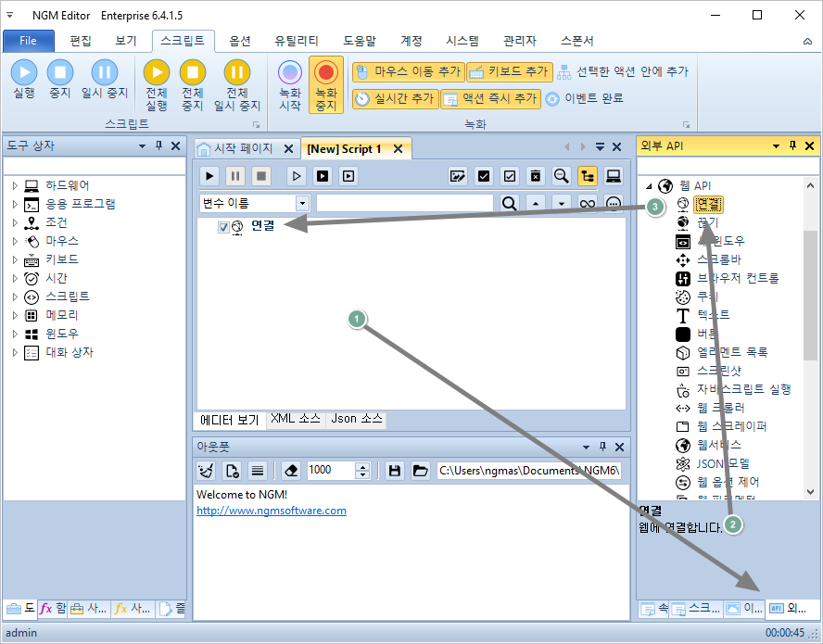Open the 보기 ribbon tab
823x644 pixels.
126,41
